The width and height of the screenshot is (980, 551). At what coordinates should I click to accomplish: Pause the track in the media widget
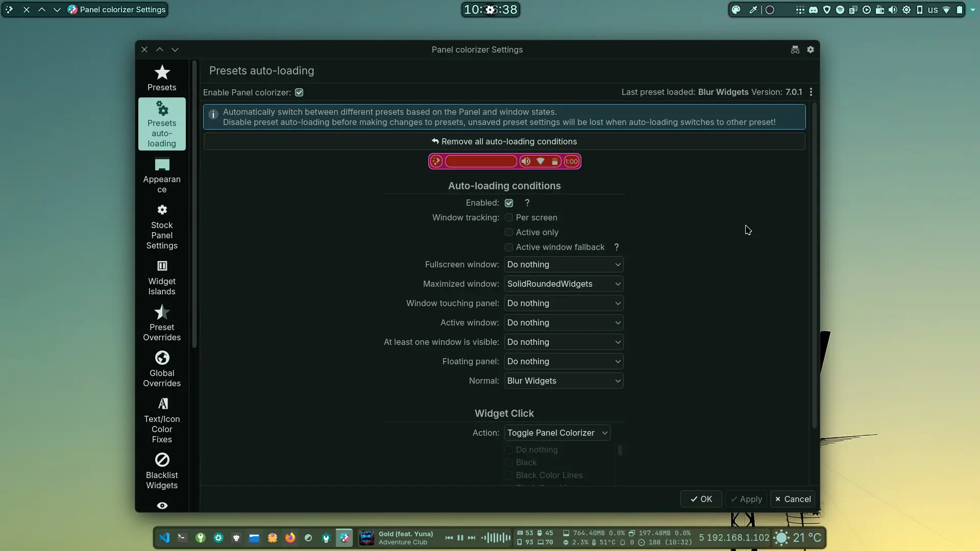click(x=460, y=538)
